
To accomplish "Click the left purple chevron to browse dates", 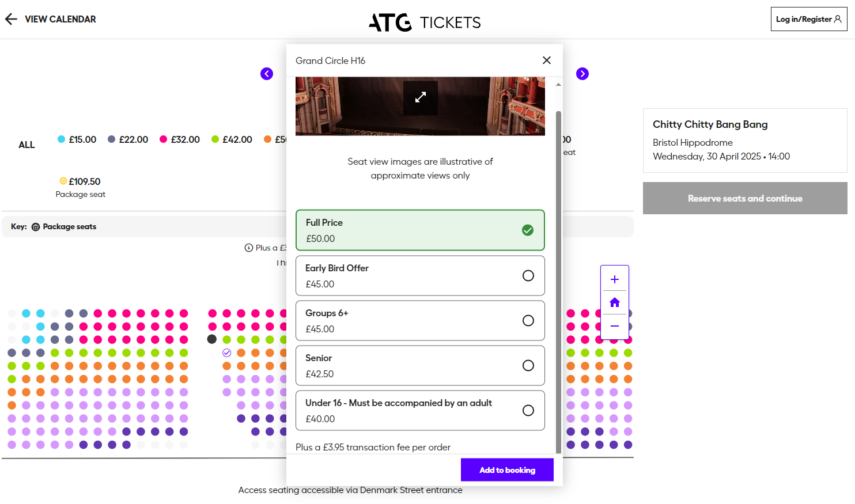I will (266, 74).
